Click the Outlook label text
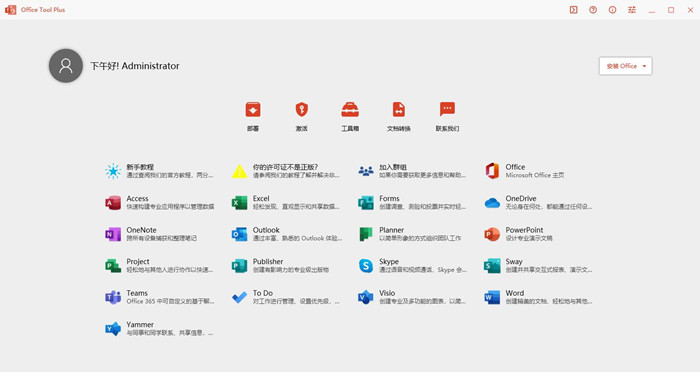Screen dimensions: 700x372 266,230
